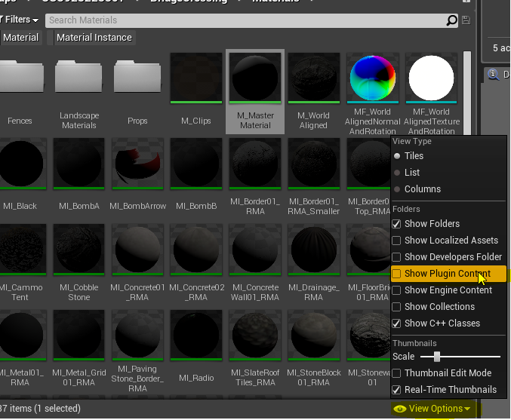Viewport: 511px width, 420px height.
Task: Click the eye icon beside View Options
Action: pyautogui.click(x=399, y=409)
